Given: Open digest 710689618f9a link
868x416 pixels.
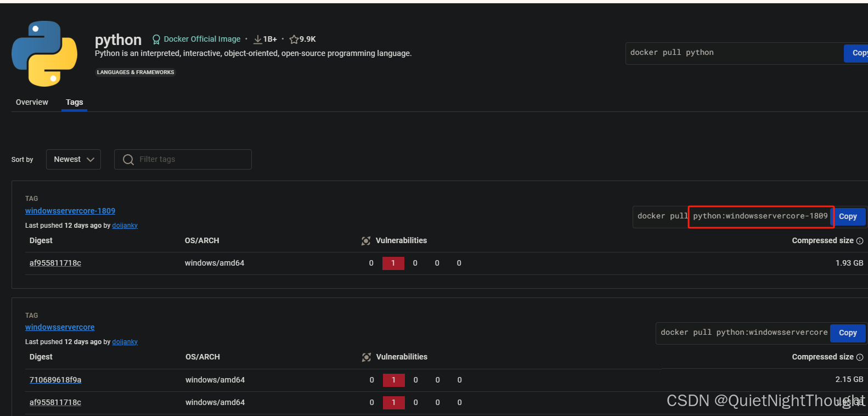Looking at the screenshot, I should (x=55, y=380).
